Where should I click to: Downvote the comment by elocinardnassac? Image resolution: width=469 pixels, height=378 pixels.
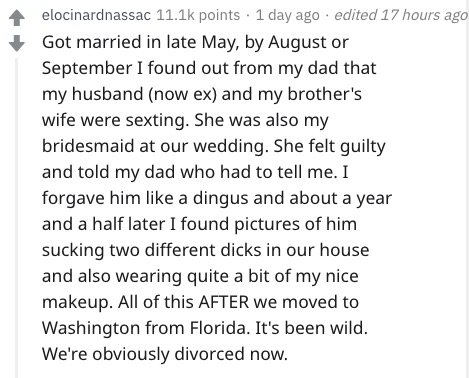tap(16, 43)
